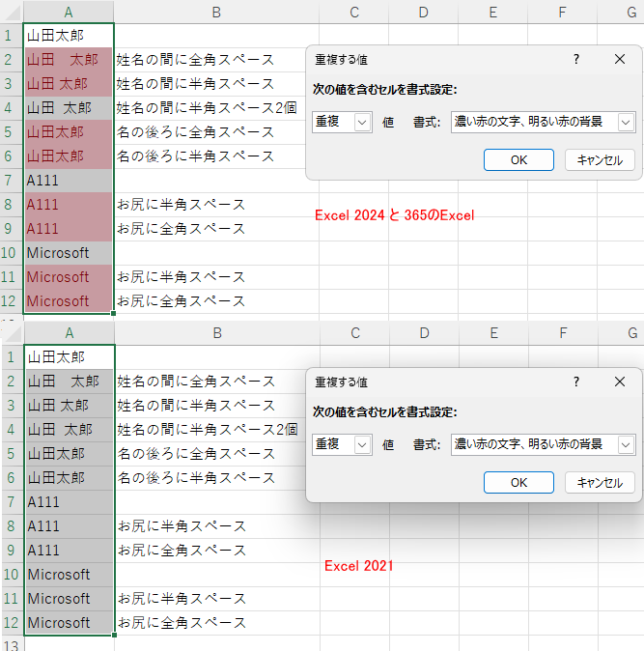Select column B header in upper sheet

[x=216, y=12]
